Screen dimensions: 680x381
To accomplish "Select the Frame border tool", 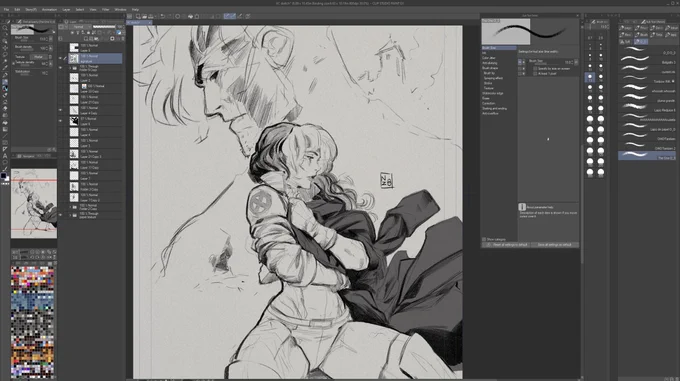I will click(5, 143).
